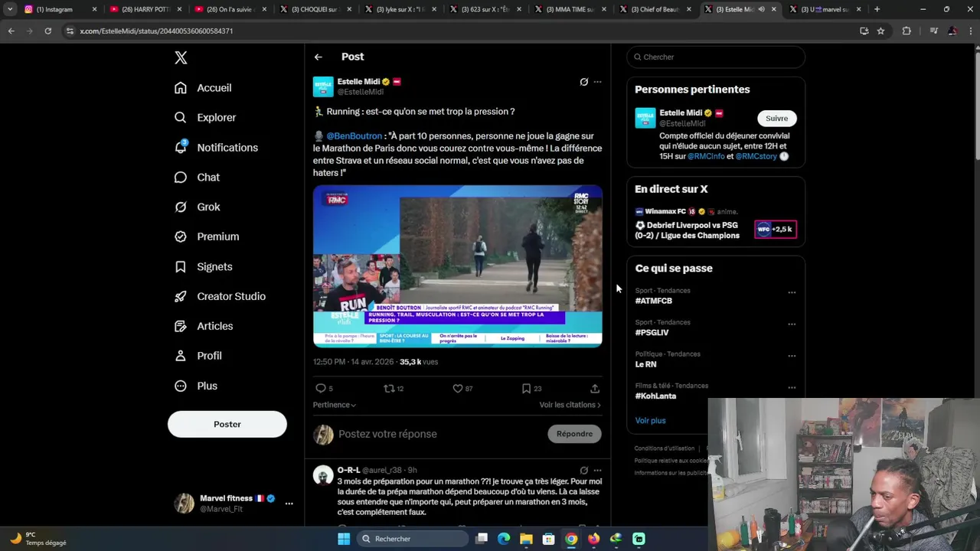Reload the page
This screenshot has height=551, width=980.
[47, 31]
